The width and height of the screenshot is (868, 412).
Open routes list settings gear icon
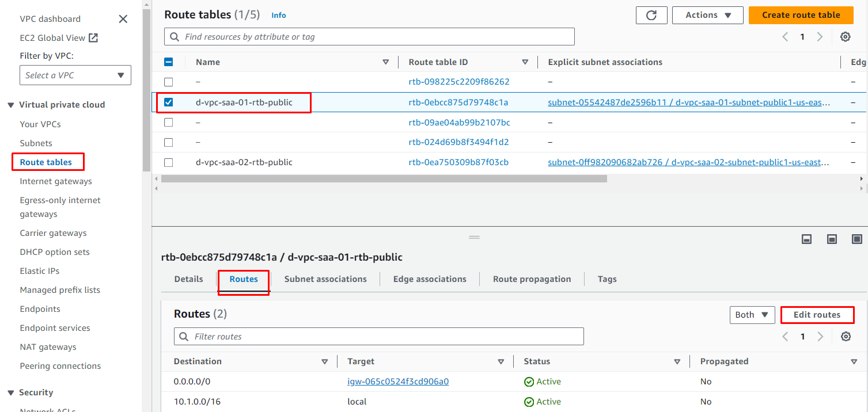tap(846, 337)
